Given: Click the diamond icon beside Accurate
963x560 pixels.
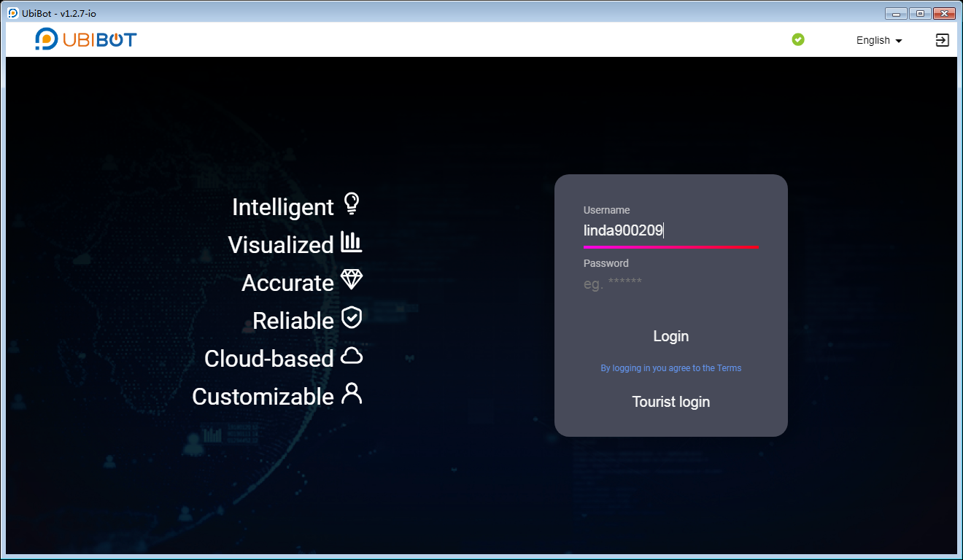Looking at the screenshot, I should pyautogui.click(x=352, y=280).
